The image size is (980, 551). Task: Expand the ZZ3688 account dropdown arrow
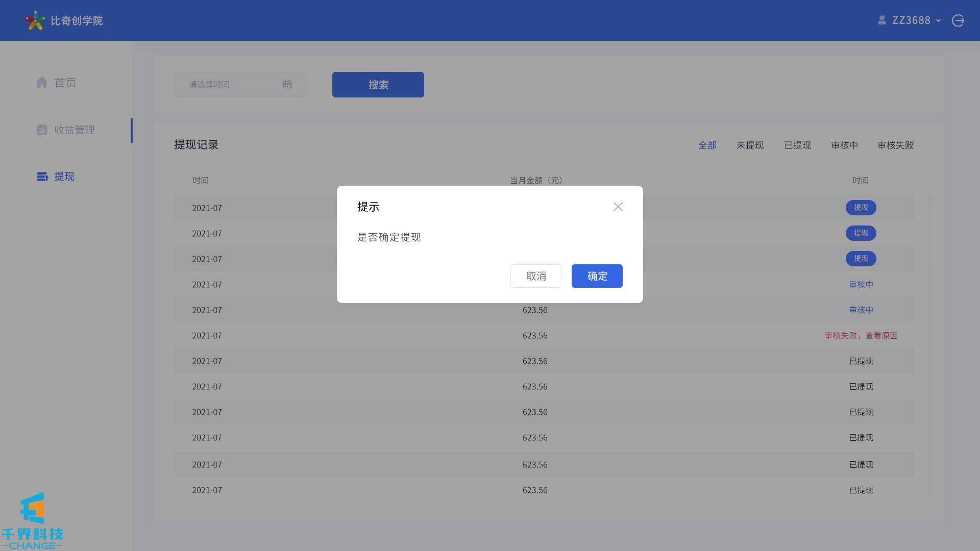coord(938,21)
